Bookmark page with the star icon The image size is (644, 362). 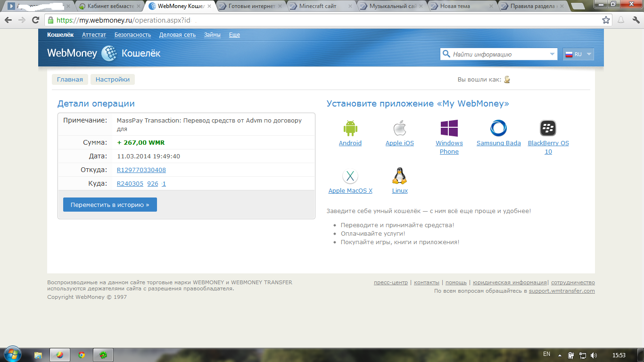[x=606, y=20]
